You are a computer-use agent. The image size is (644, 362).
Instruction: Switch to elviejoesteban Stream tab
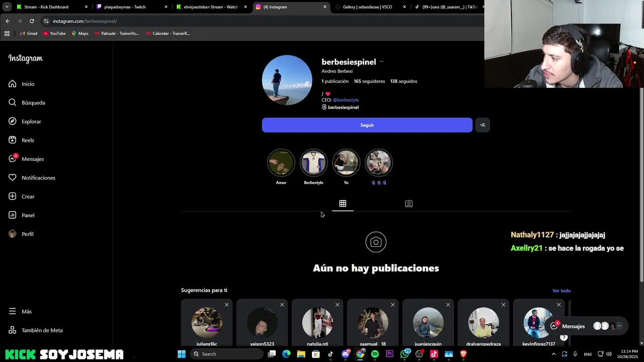pos(211,7)
